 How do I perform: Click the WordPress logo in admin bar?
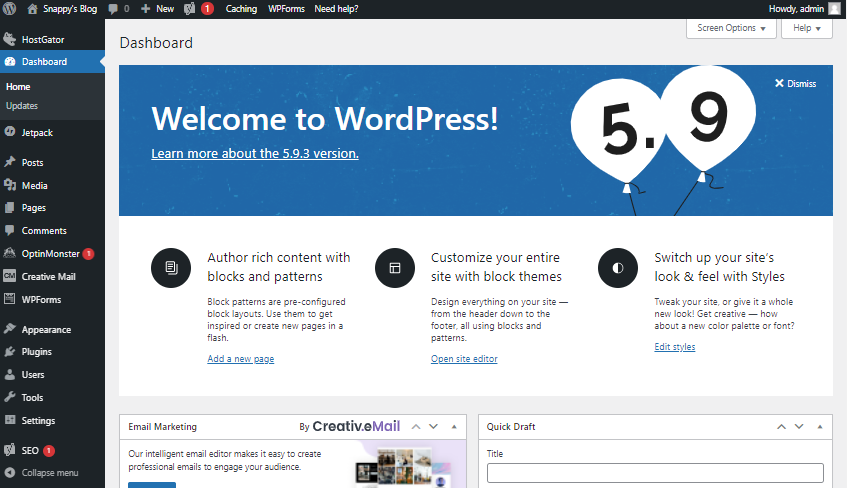[10, 8]
